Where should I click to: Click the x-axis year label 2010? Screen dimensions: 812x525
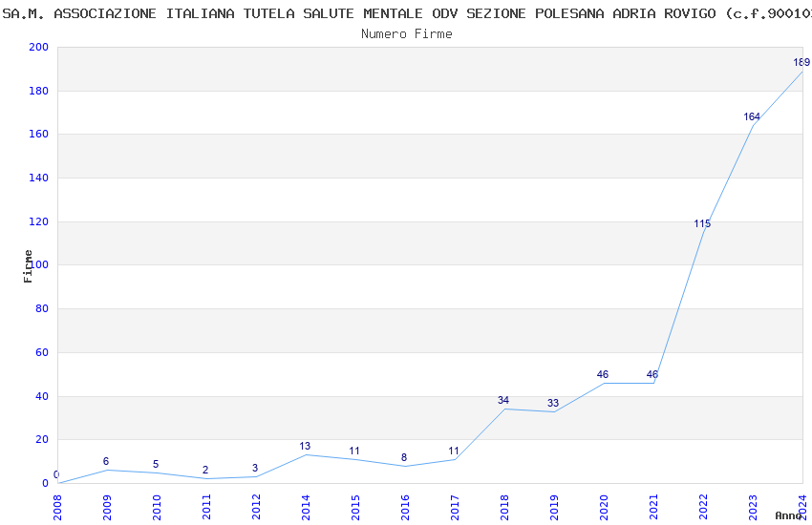click(x=157, y=508)
